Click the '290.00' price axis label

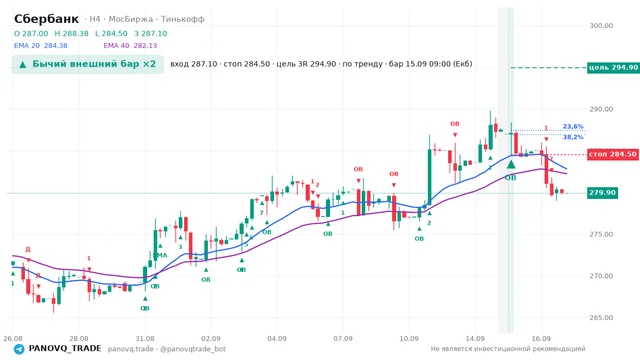601,109
